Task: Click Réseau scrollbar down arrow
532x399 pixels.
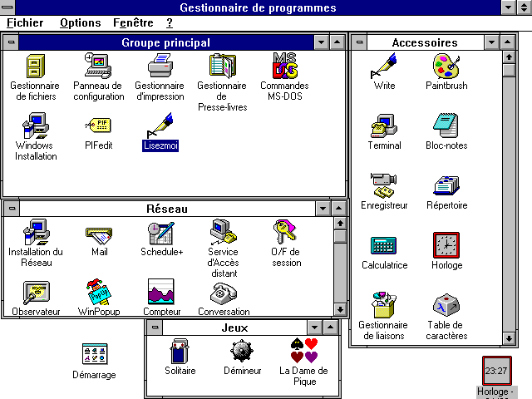Action: coord(340,309)
